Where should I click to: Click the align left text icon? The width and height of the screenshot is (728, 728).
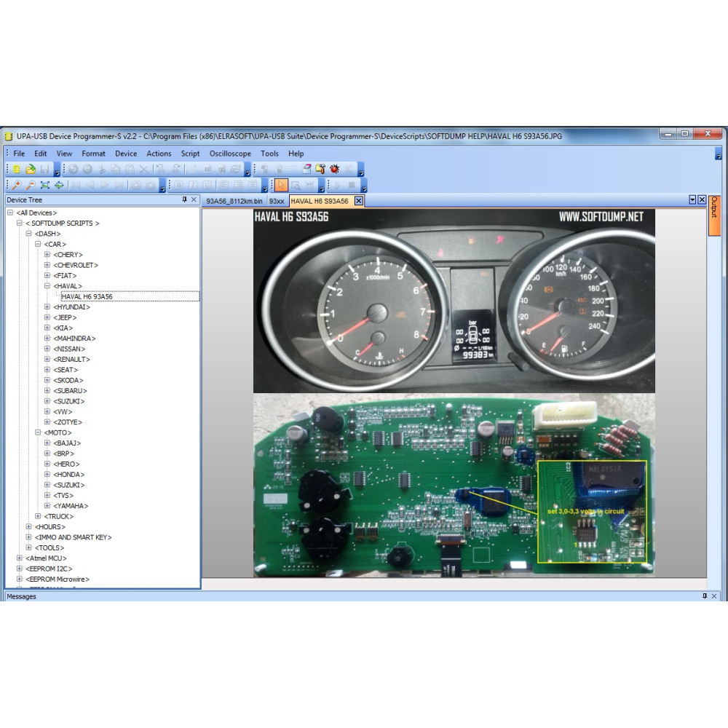(x=224, y=186)
